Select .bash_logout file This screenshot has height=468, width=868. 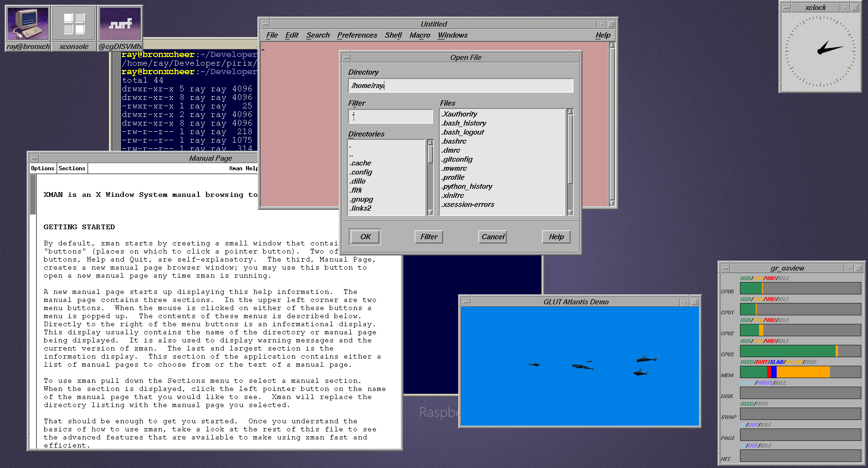tap(502, 132)
